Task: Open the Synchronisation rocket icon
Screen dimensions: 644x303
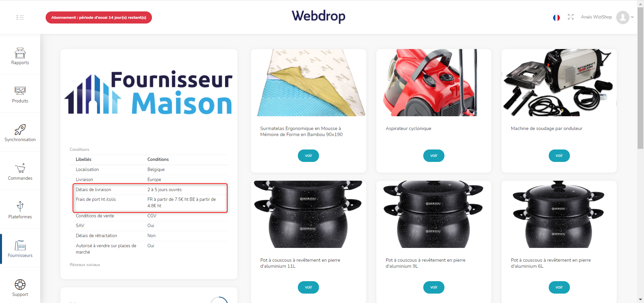Action: click(x=20, y=130)
